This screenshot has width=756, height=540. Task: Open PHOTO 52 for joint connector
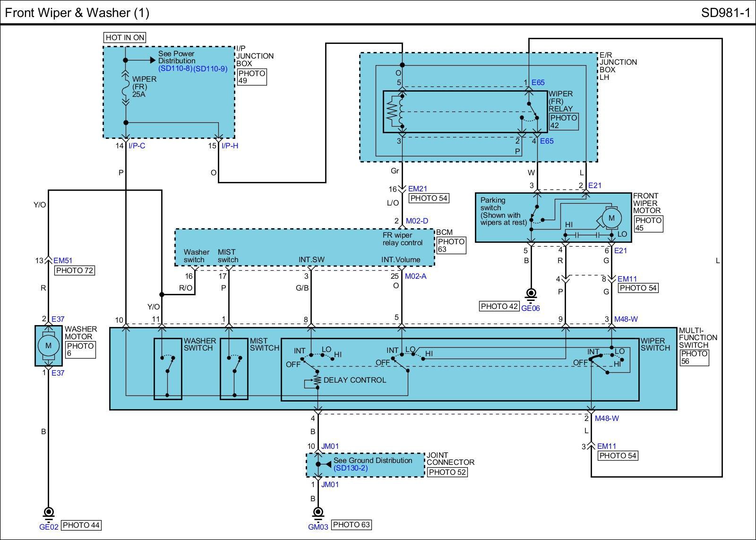coord(447,472)
